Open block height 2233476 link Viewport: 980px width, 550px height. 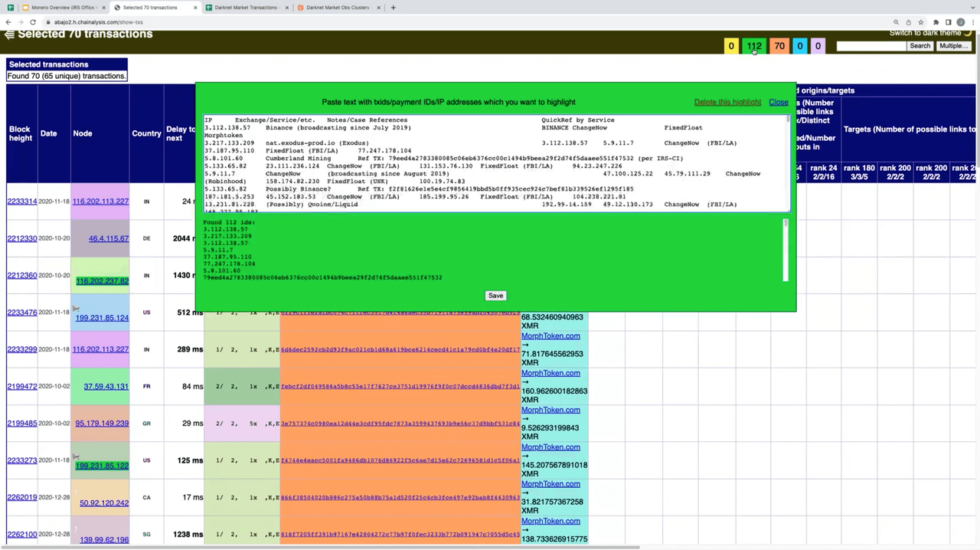(22, 313)
